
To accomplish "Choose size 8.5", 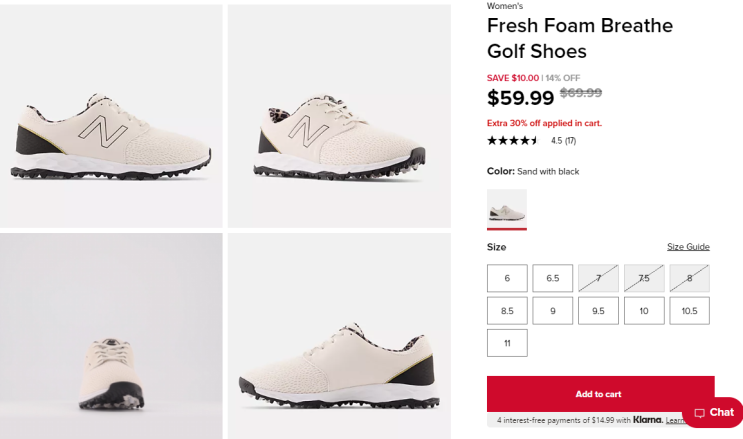I will point(507,311).
